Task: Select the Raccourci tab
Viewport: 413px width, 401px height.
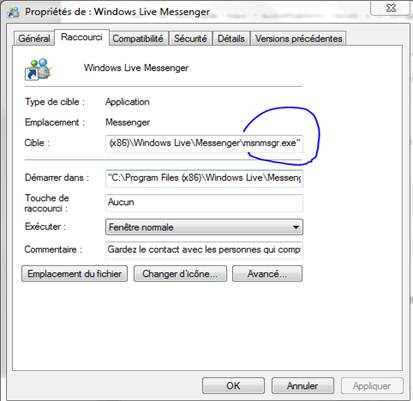Action: click(82, 37)
